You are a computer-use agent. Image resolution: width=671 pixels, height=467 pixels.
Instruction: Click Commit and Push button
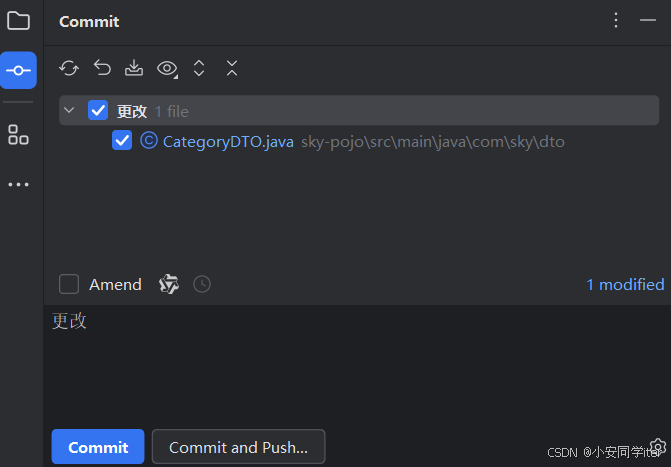click(x=238, y=446)
